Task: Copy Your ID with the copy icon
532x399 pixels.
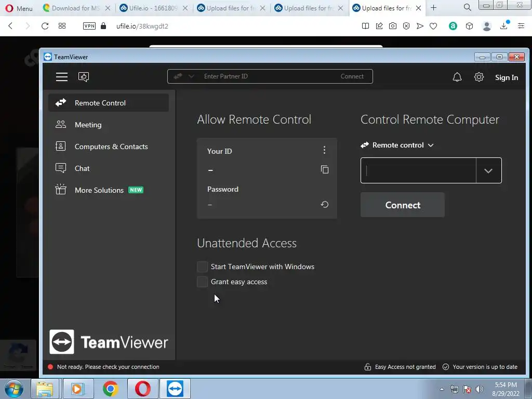Action: tap(325, 169)
